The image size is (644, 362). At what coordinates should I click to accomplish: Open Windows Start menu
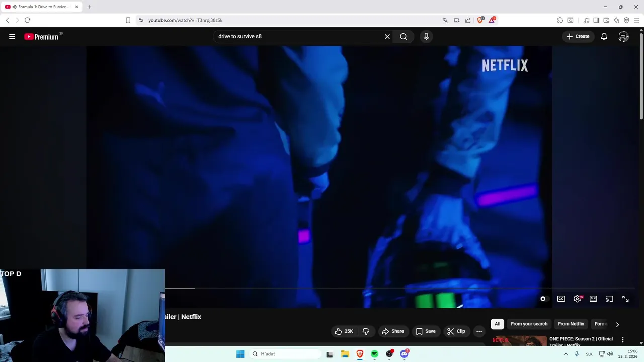point(240,354)
